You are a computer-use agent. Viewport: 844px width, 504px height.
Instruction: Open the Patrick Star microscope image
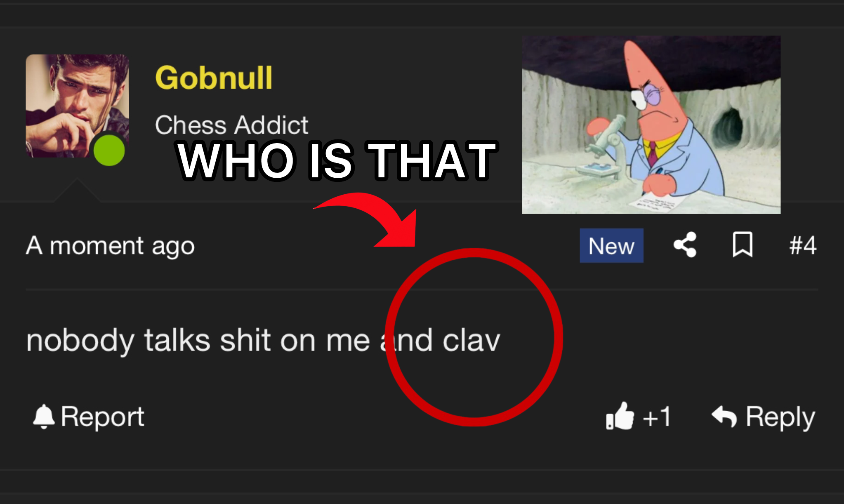[x=651, y=125]
